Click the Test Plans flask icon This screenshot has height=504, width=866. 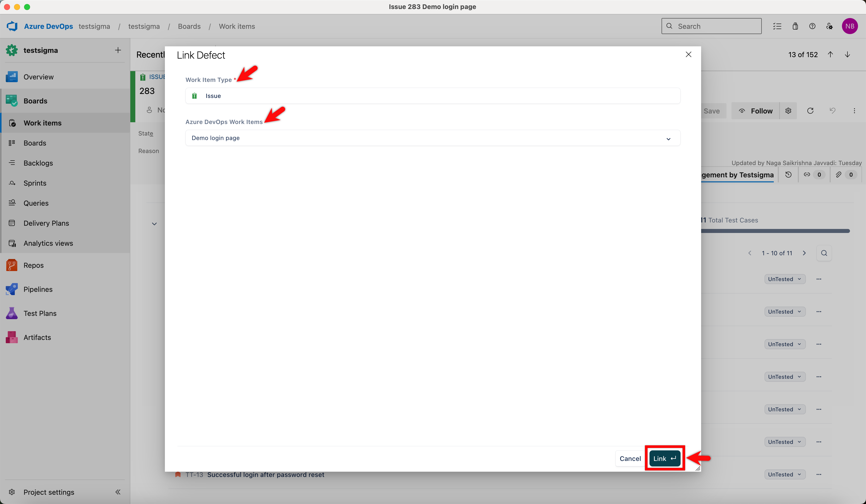point(12,313)
